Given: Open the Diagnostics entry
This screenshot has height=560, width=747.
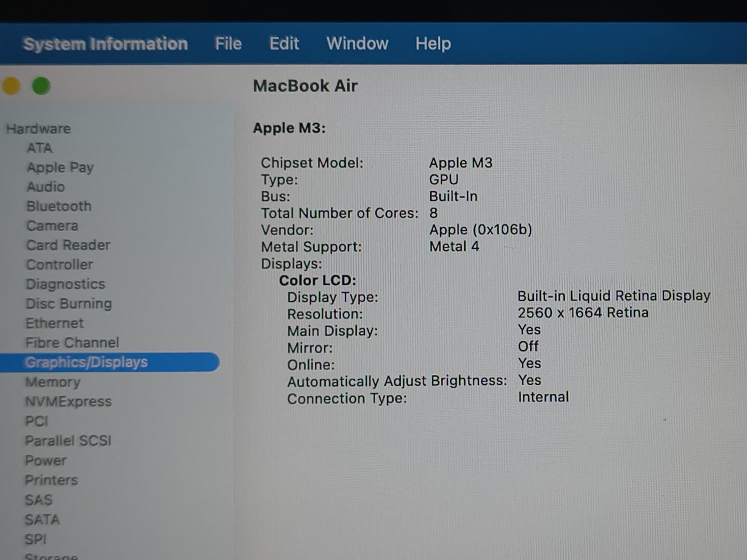Looking at the screenshot, I should 65,284.
